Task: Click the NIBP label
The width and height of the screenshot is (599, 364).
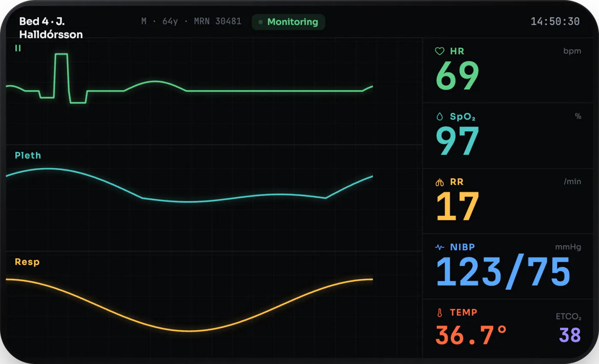Action: tap(463, 247)
